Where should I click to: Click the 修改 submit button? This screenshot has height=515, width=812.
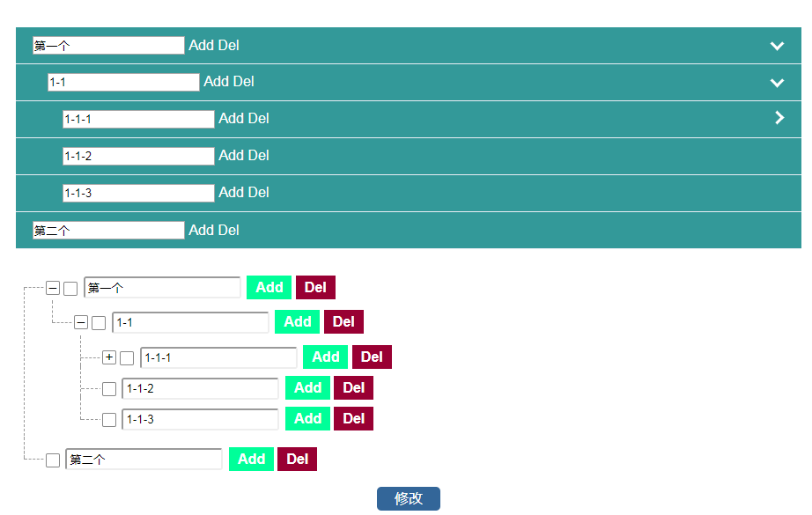click(408, 499)
